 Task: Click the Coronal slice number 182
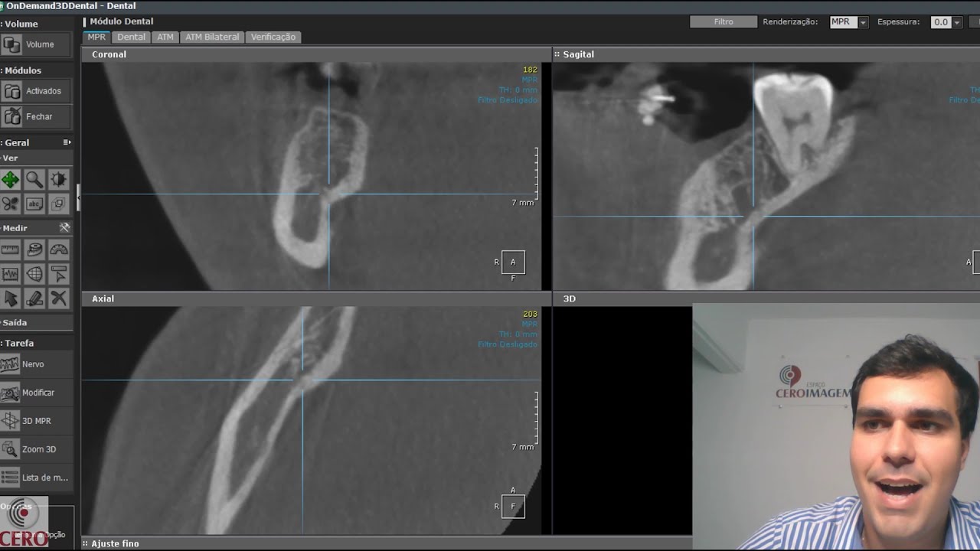point(530,70)
